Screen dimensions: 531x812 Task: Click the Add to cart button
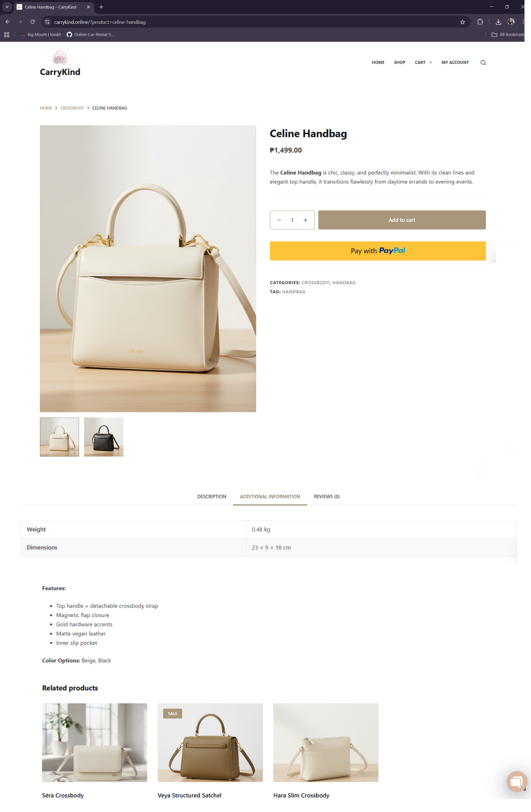[x=402, y=220]
